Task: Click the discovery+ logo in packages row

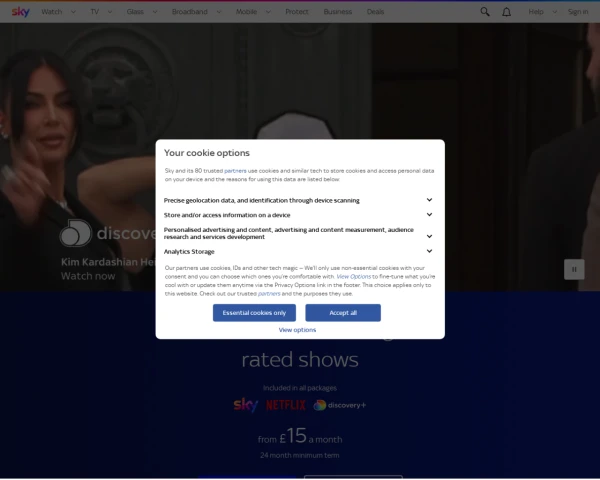Action: point(339,405)
